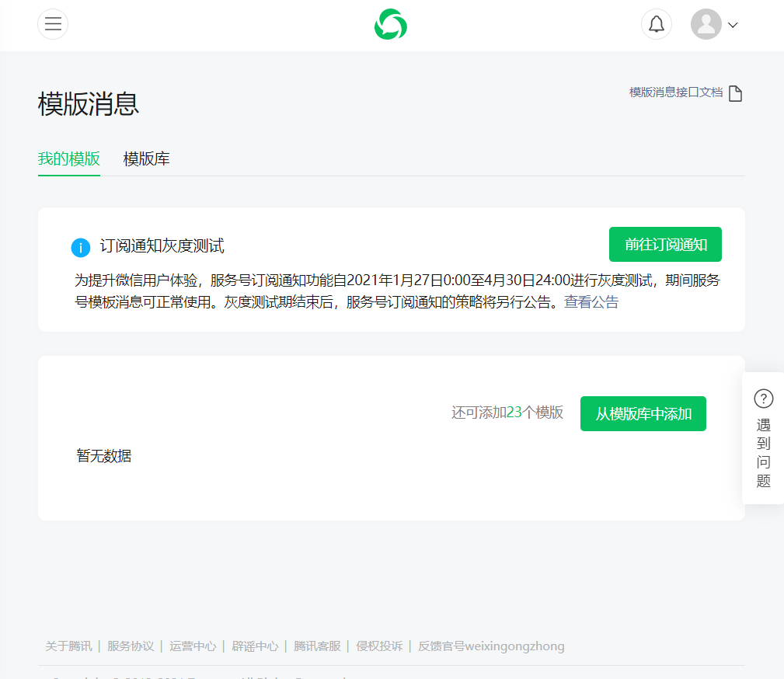This screenshot has height=679, width=784.
Task: Click 服务协议 footer link
Action: tap(131, 646)
